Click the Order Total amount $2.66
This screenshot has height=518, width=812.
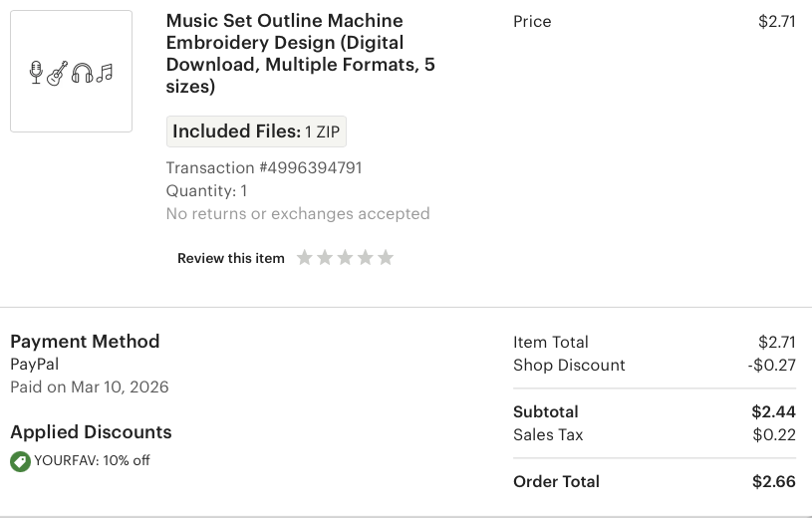[773, 481]
